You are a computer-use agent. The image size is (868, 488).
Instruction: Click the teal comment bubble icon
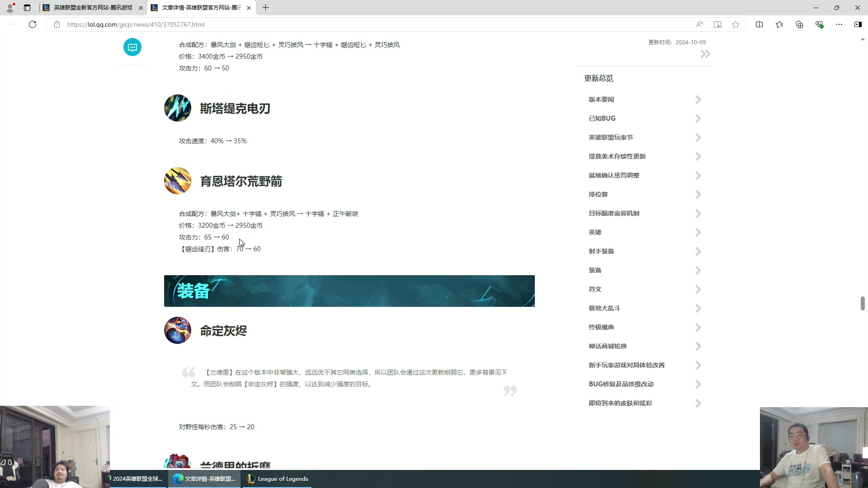pyautogui.click(x=132, y=47)
